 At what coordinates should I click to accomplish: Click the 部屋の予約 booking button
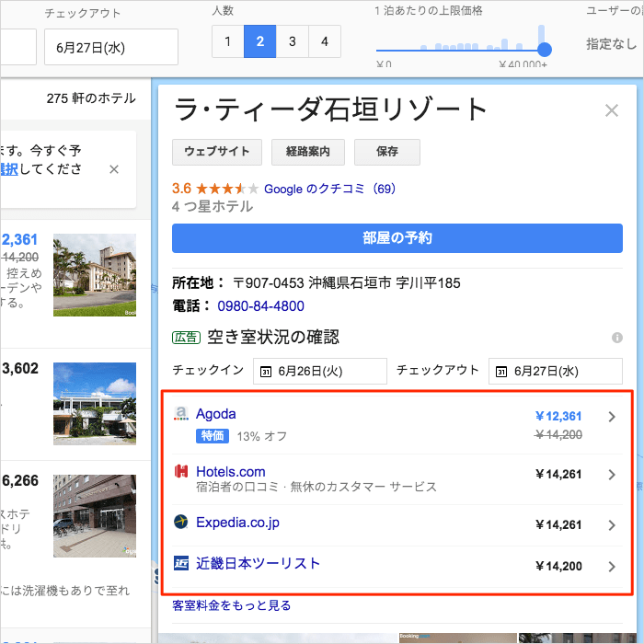[x=397, y=238]
